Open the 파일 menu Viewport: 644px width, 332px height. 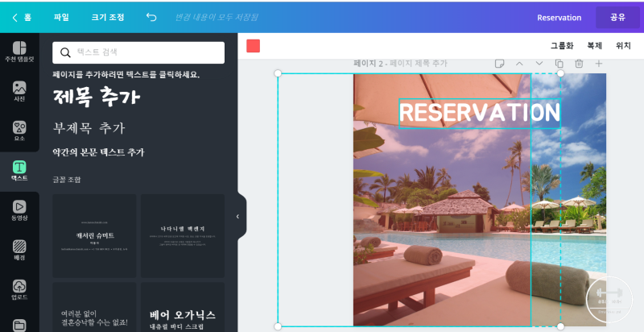pos(61,17)
